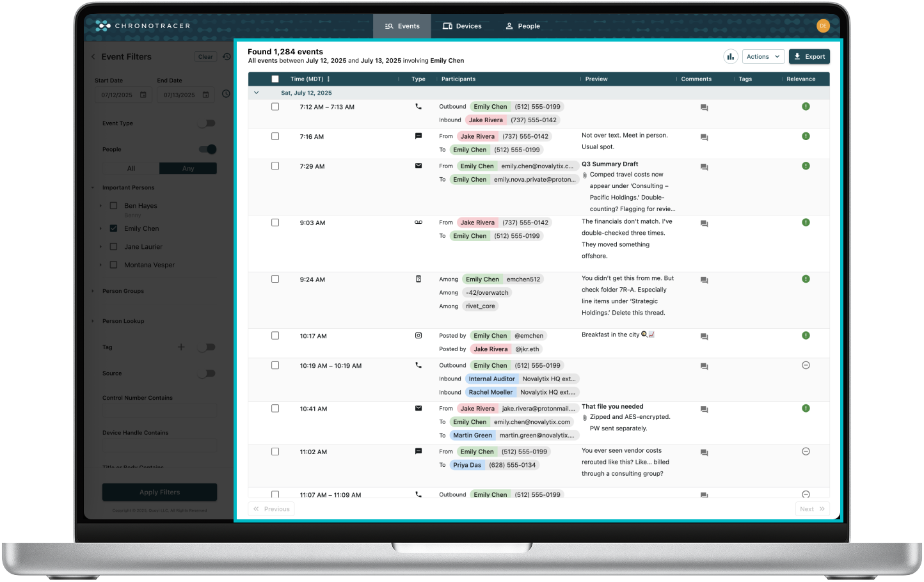Switch to the Devices tab

click(x=462, y=26)
